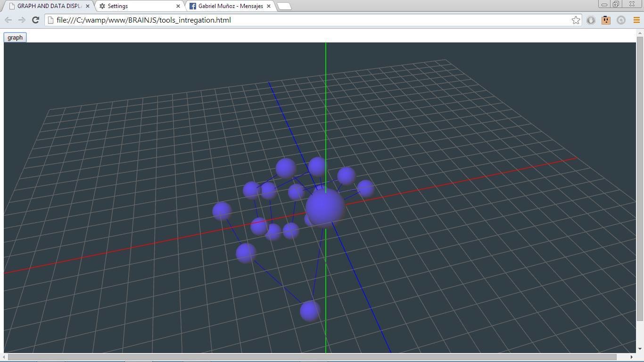Go forward to next page

(22, 20)
